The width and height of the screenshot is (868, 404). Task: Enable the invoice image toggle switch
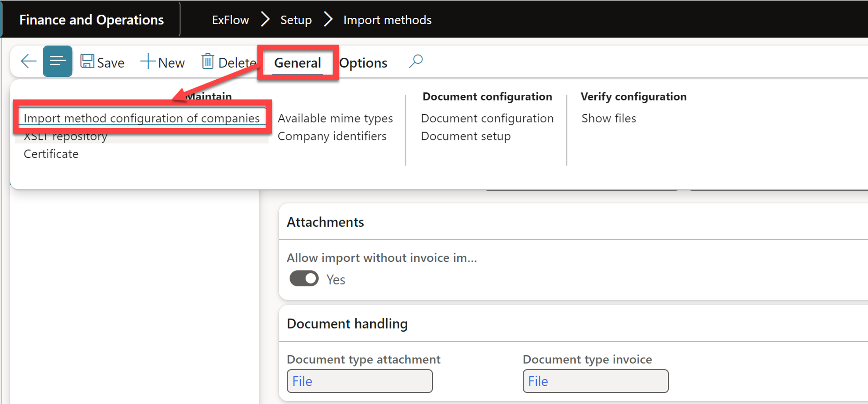click(302, 278)
